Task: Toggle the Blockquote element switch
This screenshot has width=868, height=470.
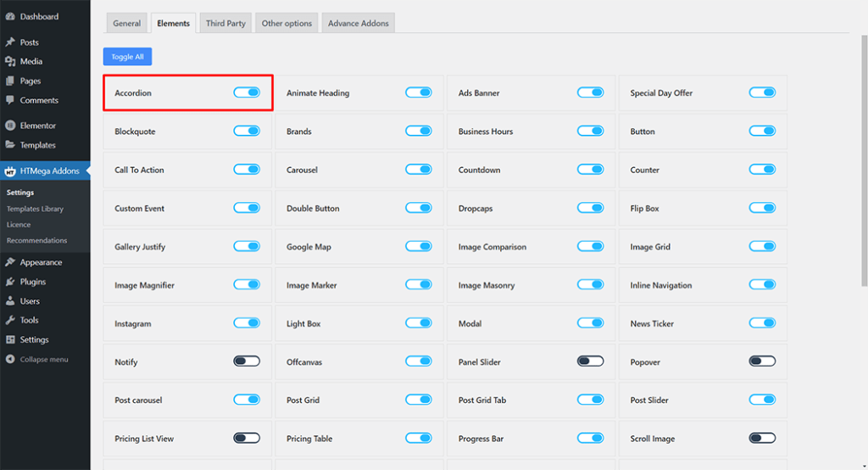Action: coord(247,131)
